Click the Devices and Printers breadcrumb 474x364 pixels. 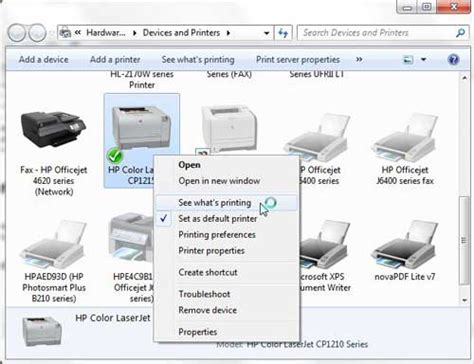click(181, 33)
